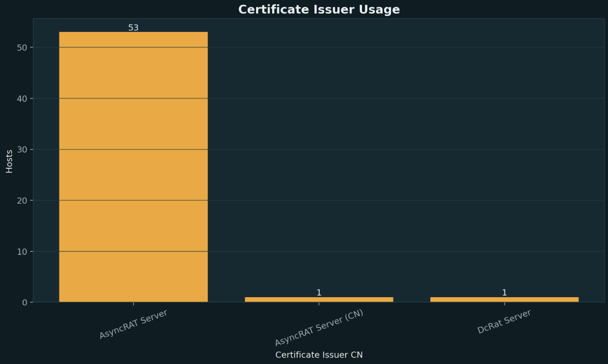
Task: Click the Hosts y-axis label
Action: [x=9, y=162]
